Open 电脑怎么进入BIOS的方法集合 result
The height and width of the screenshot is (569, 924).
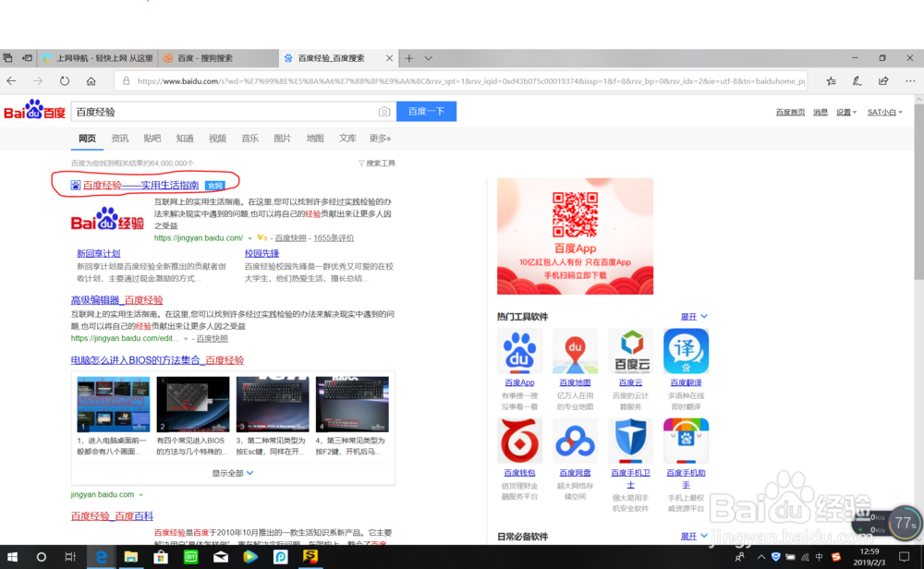[157, 360]
